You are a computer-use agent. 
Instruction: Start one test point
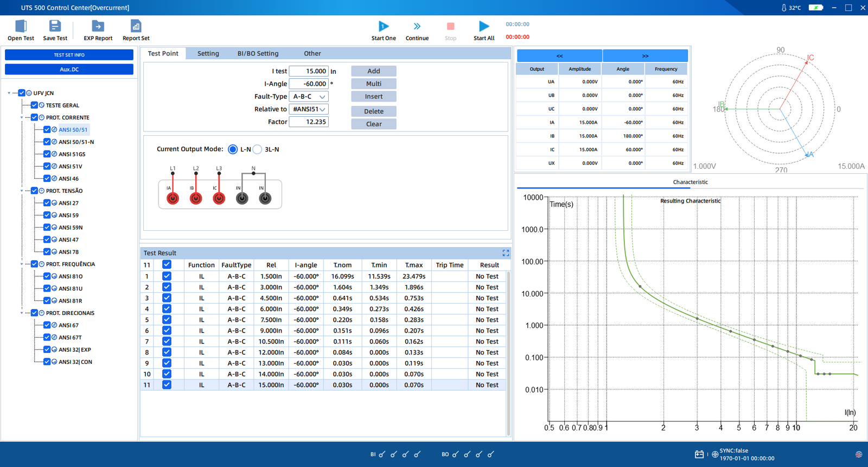coord(383,26)
